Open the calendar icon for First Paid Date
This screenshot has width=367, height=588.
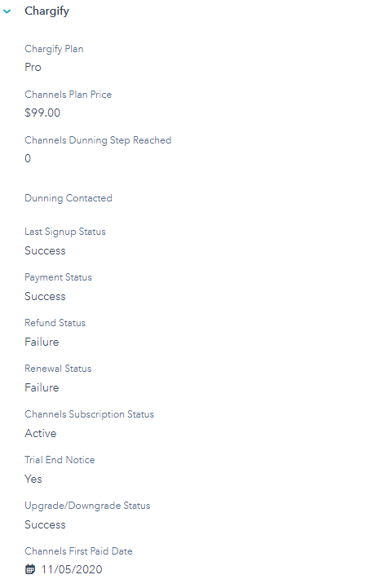tap(30, 569)
